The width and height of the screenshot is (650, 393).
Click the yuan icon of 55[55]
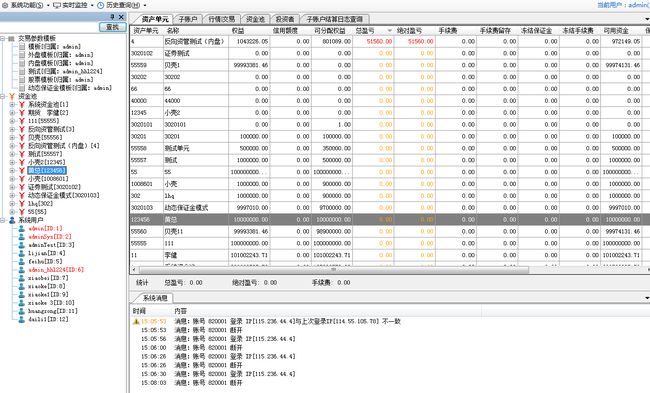pos(22,212)
